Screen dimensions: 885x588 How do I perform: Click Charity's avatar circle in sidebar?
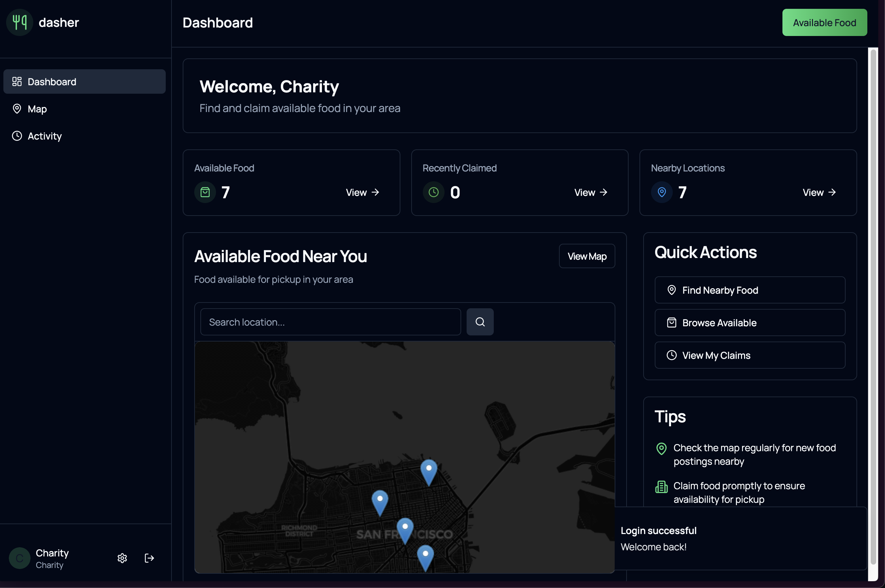(x=19, y=558)
